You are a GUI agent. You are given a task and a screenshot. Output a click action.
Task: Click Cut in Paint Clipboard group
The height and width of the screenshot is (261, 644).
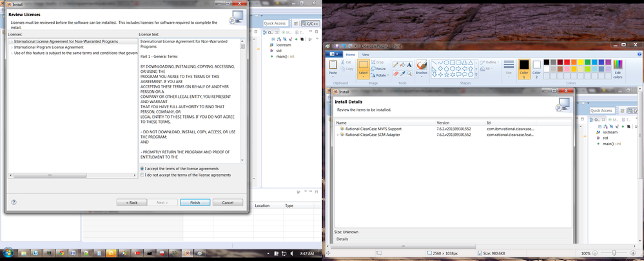click(x=346, y=62)
